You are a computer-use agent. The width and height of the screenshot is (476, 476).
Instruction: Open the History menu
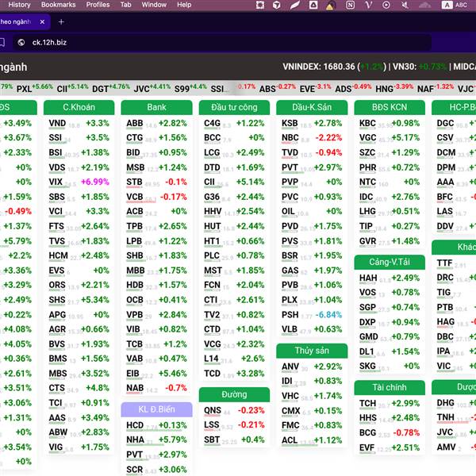click(19, 5)
